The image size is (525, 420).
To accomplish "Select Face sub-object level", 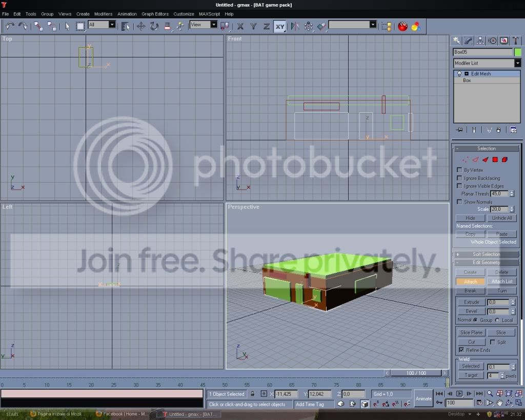I will point(486,159).
